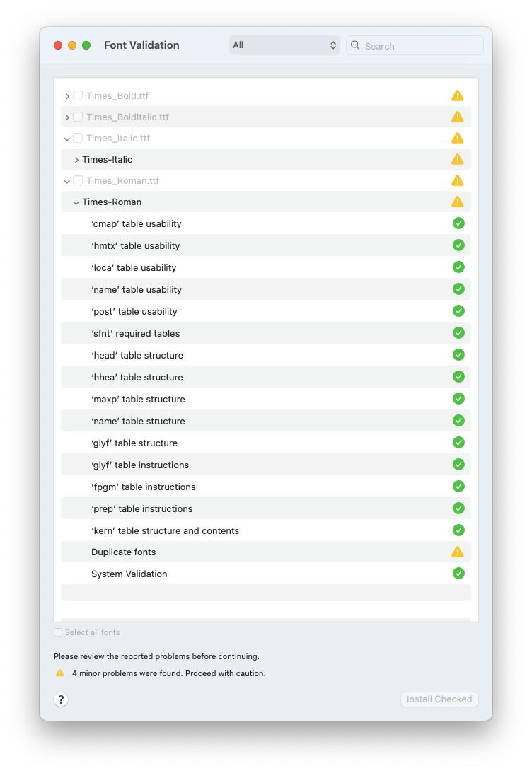This screenshot has width=532, height=773.
Task: Click the green check next to 'glyf' table instructions
Action: [458, 465]
